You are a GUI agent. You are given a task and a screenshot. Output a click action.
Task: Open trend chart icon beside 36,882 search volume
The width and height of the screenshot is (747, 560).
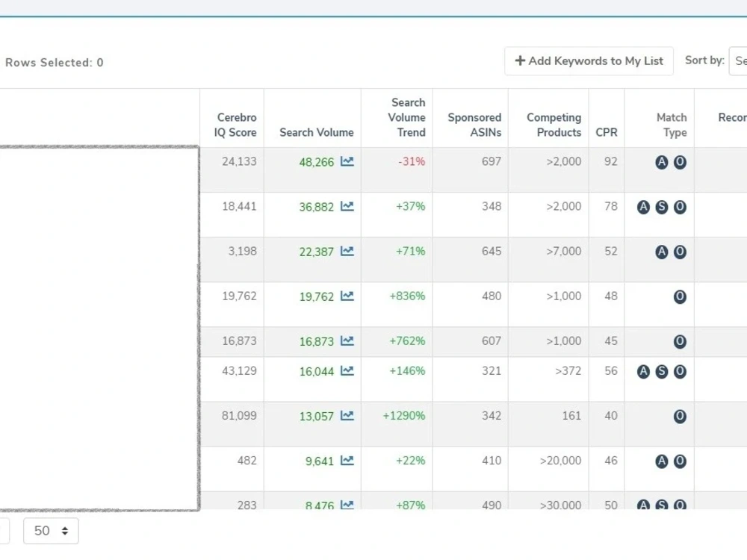coord(347,206)
